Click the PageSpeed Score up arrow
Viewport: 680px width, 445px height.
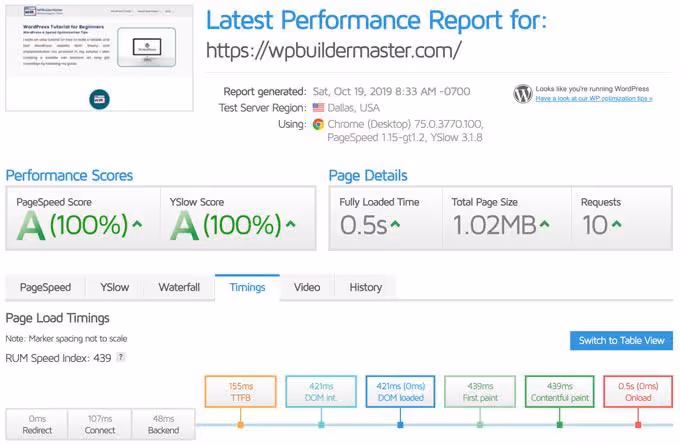point(137,224)
